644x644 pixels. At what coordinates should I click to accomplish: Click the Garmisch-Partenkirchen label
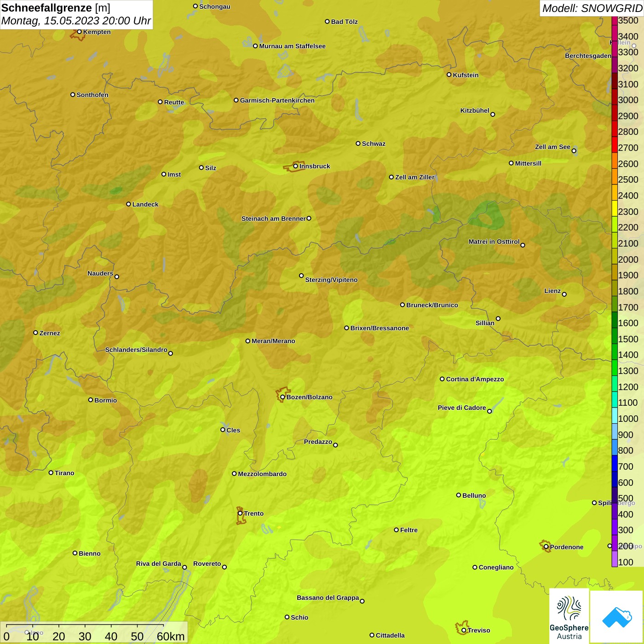click(x=277, y=100)
